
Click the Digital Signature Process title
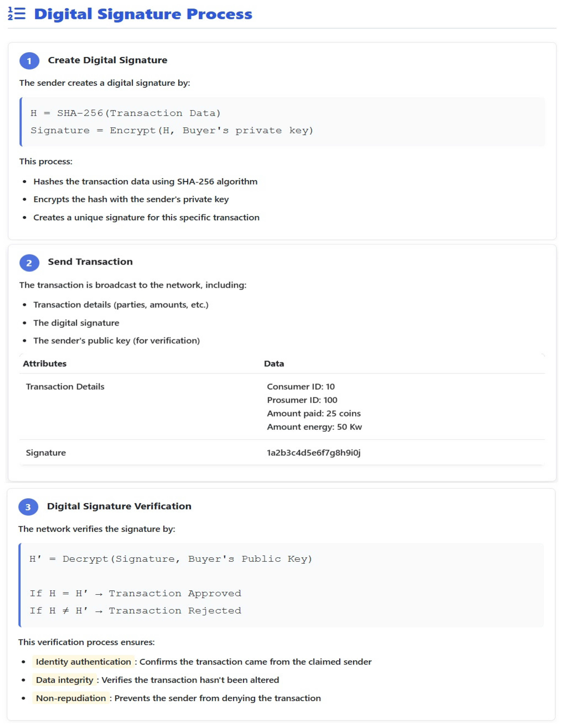(143, 14)
